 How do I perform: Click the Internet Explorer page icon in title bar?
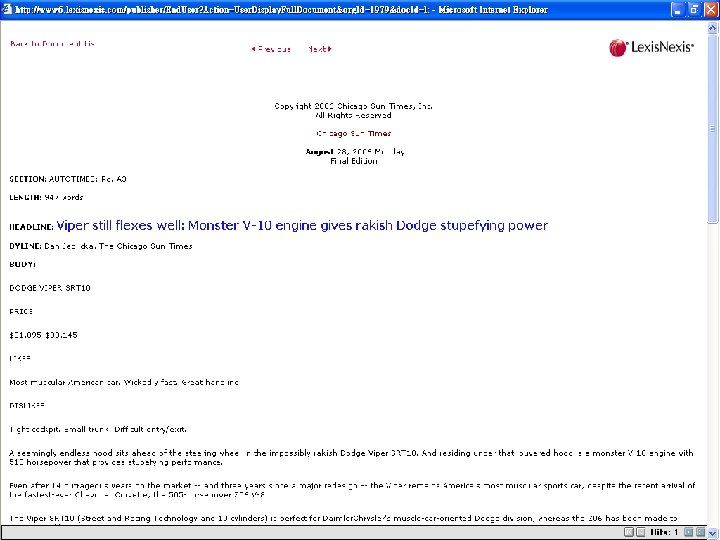pyautogui.click(x=7, y=9)
